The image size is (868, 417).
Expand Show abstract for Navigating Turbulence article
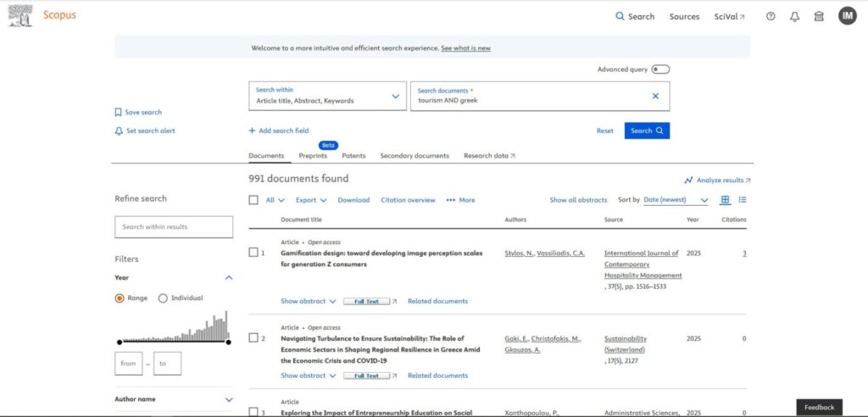pyautogui.click(x=309, y=375)
